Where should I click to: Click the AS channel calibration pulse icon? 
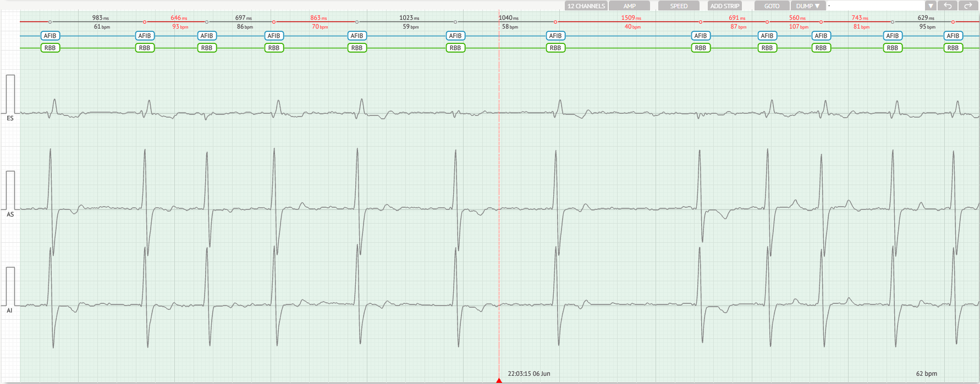coord(10,190)
